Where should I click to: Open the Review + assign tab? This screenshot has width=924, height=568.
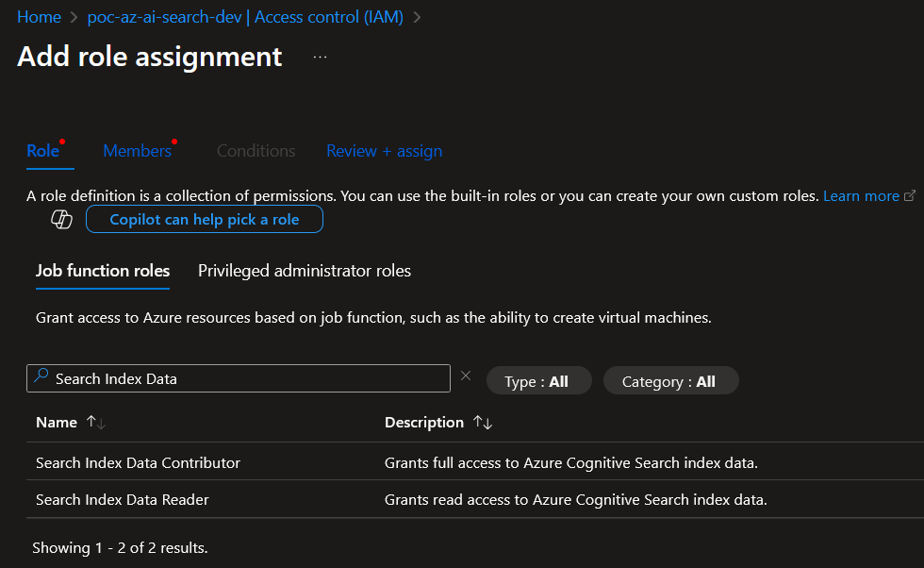point(385,151)
